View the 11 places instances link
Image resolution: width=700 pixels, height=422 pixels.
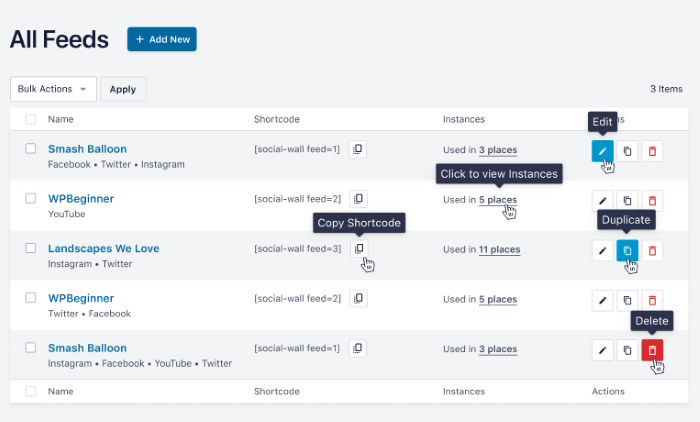[500, 250]
